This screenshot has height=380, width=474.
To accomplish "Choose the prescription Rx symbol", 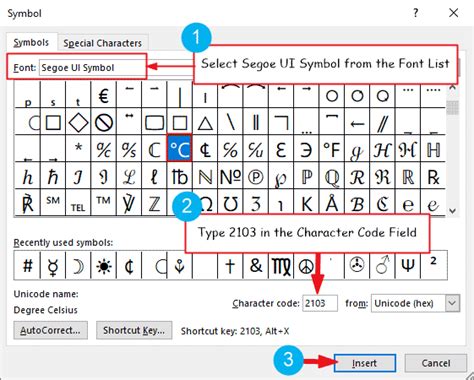I will [433, 176].
